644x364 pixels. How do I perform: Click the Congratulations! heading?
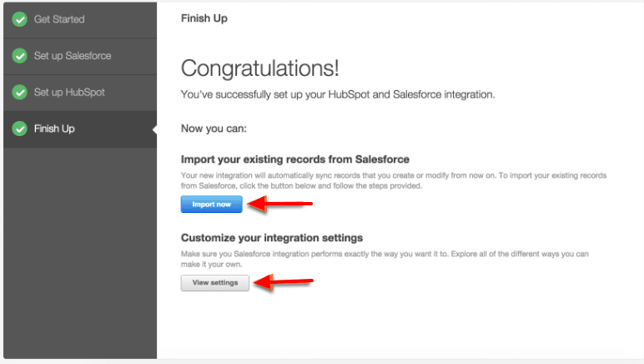[259, 68]
